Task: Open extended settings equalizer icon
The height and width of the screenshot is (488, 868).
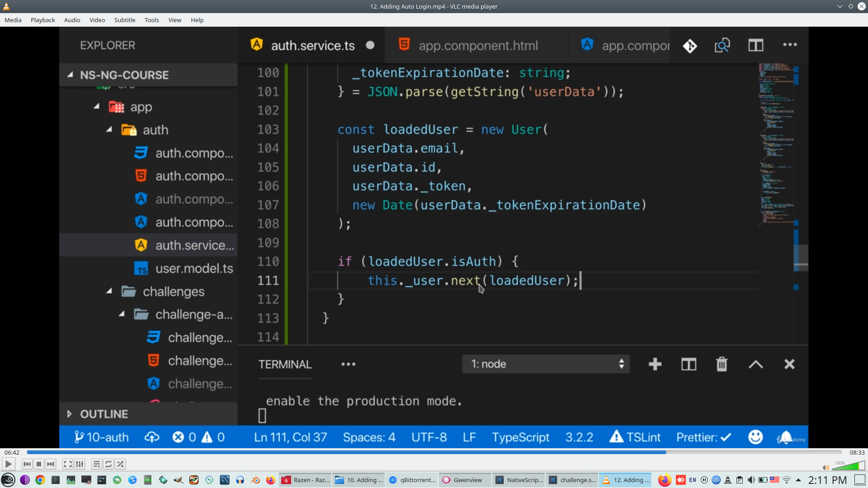Action: (80, 464)
